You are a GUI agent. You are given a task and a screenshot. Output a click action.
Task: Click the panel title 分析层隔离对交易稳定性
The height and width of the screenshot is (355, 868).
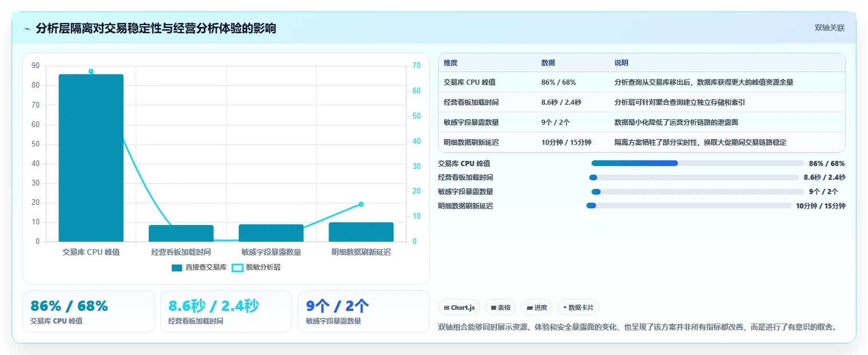(156, 28)
